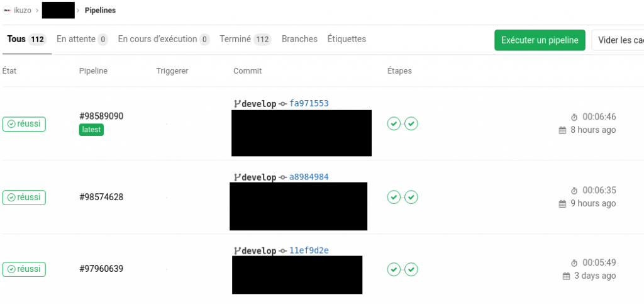Image resolution: width=644 pixels, height=304 pixels.
Task: Show the Étiquettes tab
Action: [x=347, y=39]
